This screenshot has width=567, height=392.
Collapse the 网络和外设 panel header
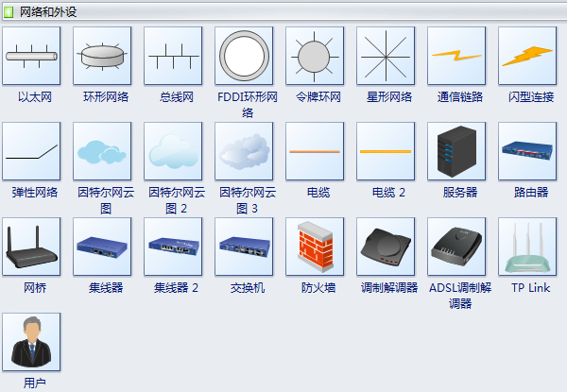click(283, 12)
